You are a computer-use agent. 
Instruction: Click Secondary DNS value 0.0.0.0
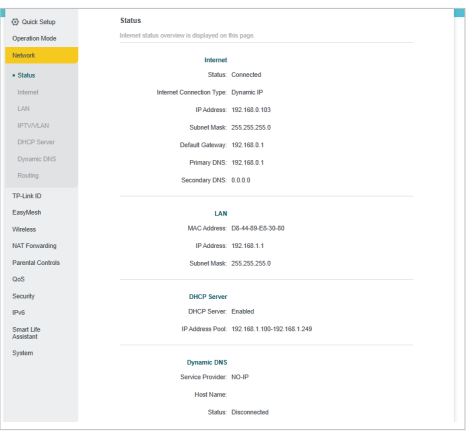pyautogui.click(x=241, y=180)
